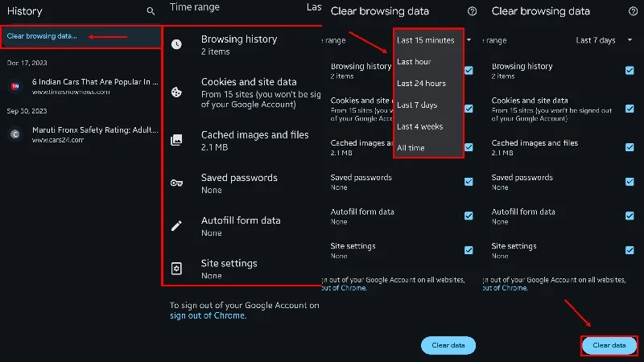Click the timesnownews favicon in History list
Viewport: 644px width, 362px height.
pyautogui.click(x=14, y=86)
